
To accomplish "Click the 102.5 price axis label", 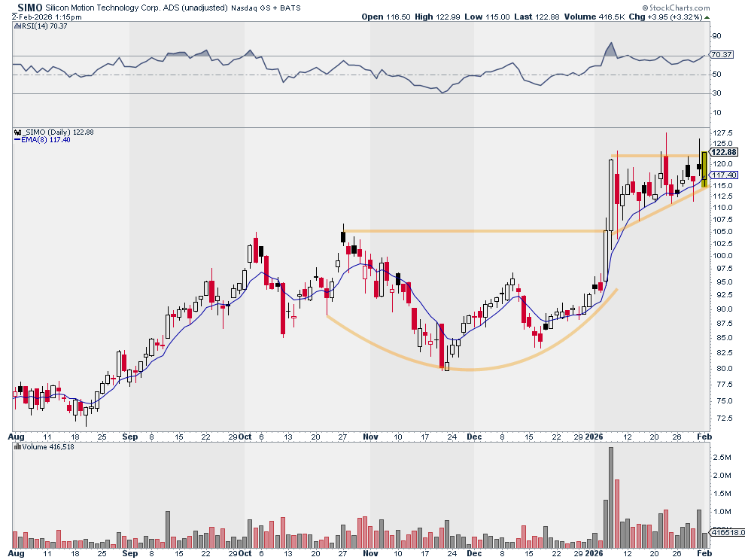I will click(722, 243).
